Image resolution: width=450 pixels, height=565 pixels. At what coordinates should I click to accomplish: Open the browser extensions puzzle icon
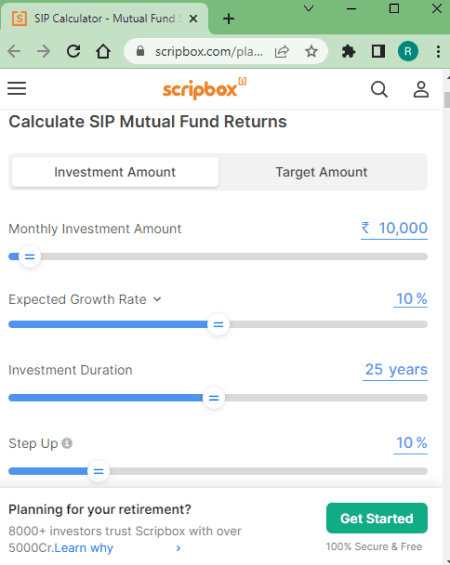coord(348,52)
